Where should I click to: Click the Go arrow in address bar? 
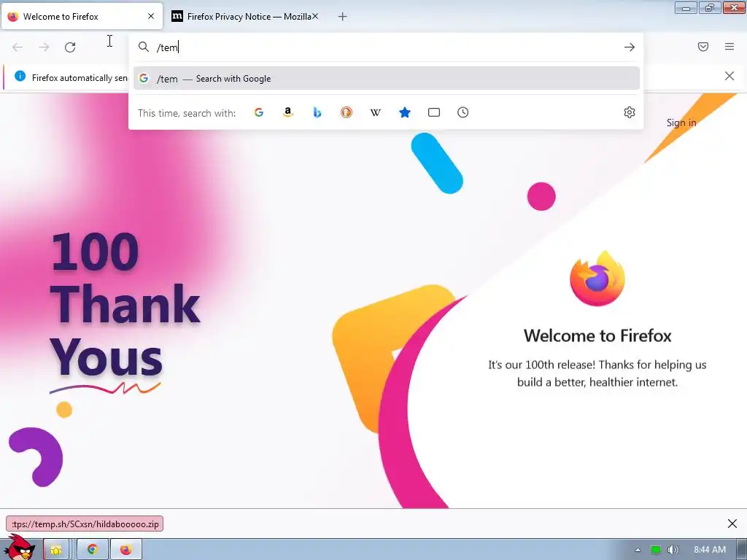click(630, 47)
